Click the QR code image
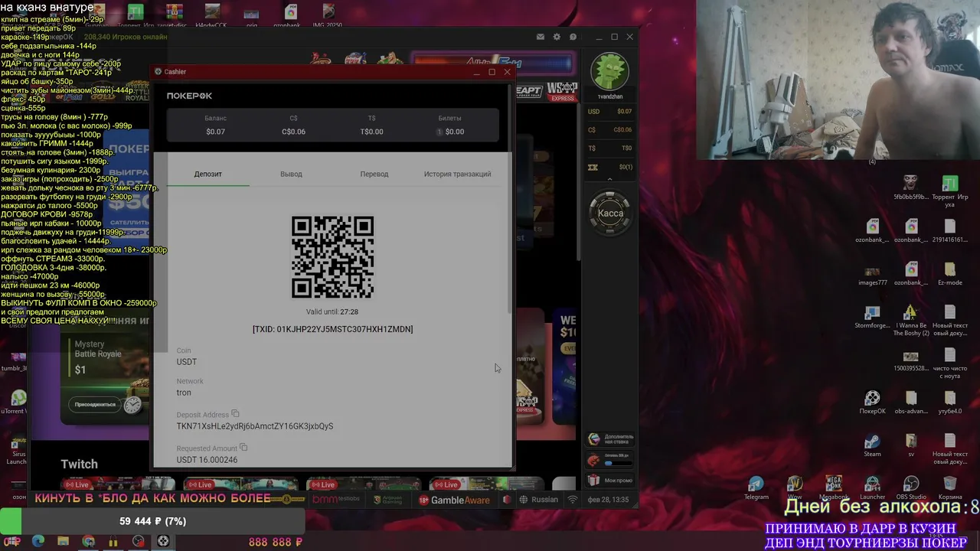This screenshot has width=980, height=551. click(332, 257)
